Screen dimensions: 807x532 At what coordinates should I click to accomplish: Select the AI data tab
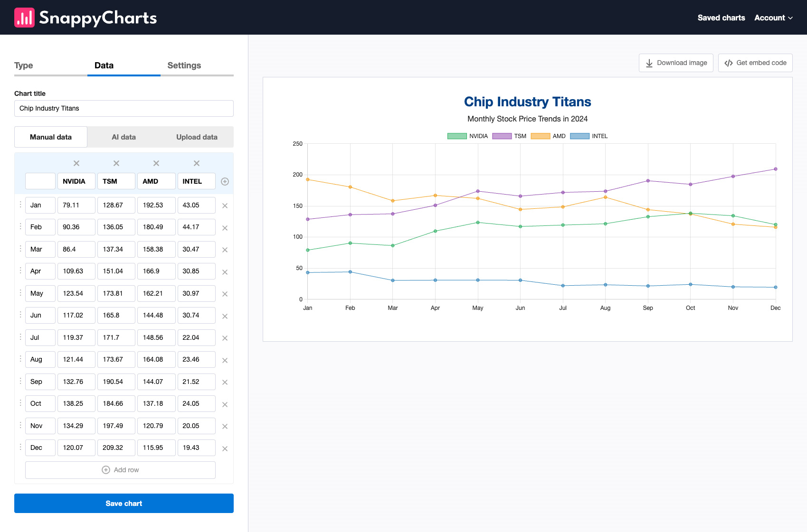coord(124,137)
